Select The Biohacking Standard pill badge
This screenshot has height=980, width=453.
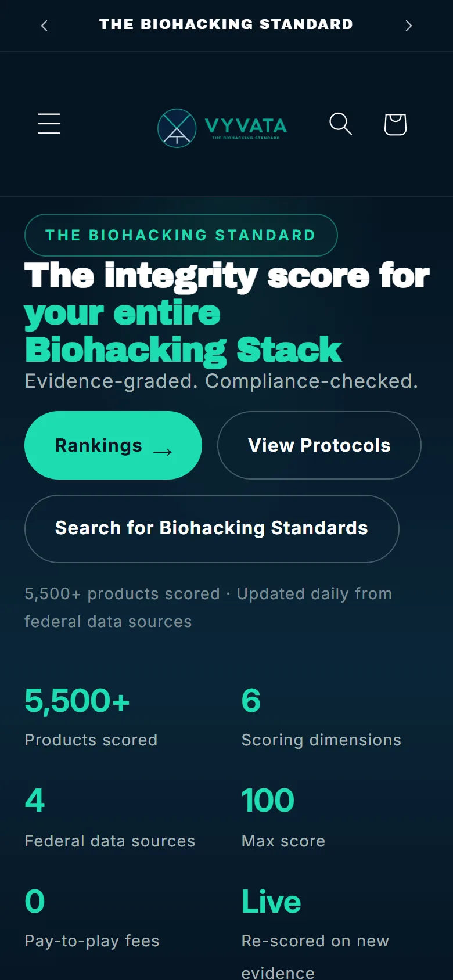pyautogui.click(x=181, y=235)
